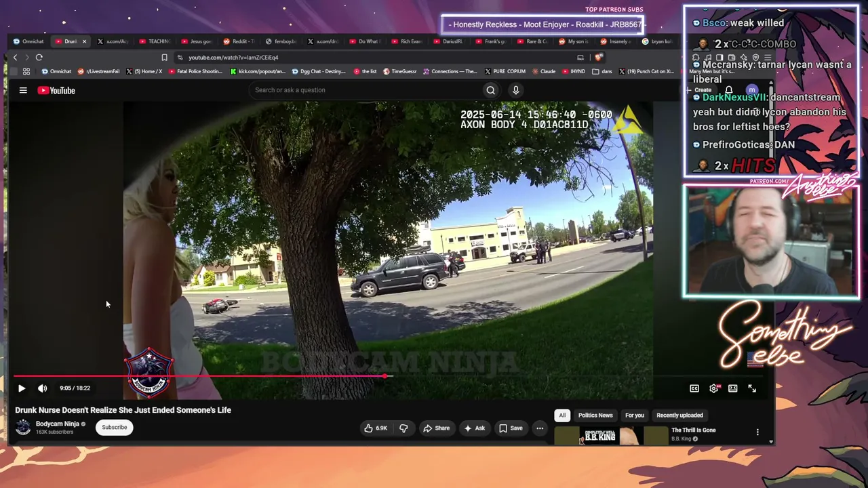
Task: Select the Recently uploaded chip
Action: (679, 415)
